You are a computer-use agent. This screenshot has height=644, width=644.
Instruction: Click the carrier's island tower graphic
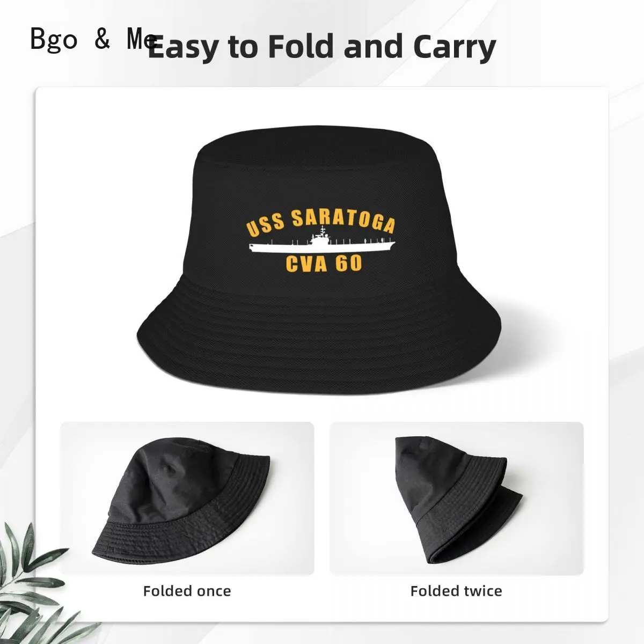pos(320,236)
